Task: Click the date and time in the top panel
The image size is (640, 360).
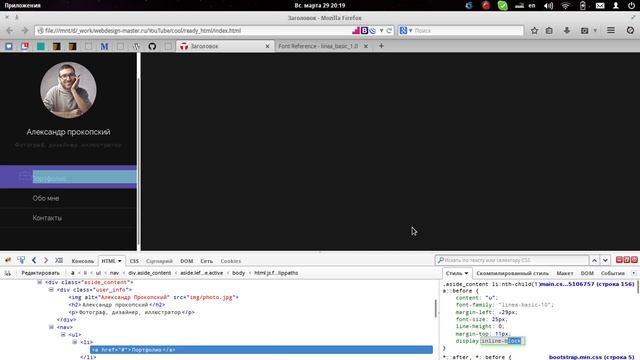Action: pyautogui.click(x=320, y=5)
